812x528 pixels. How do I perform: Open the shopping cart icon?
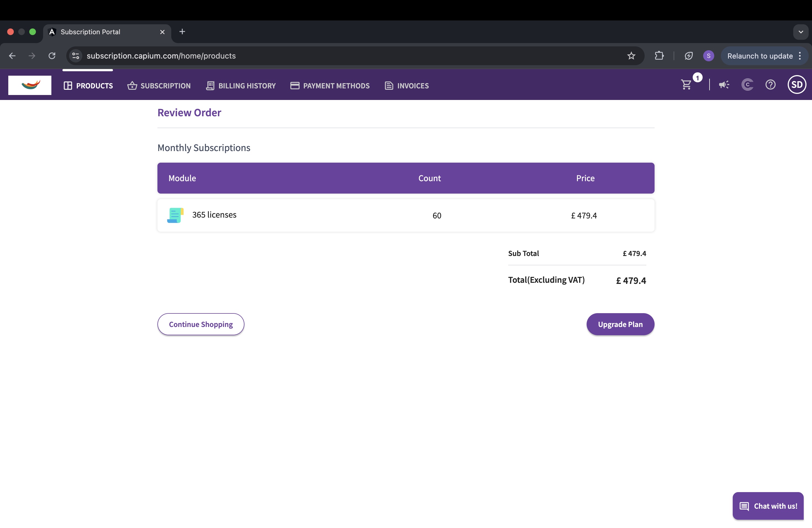686,85
